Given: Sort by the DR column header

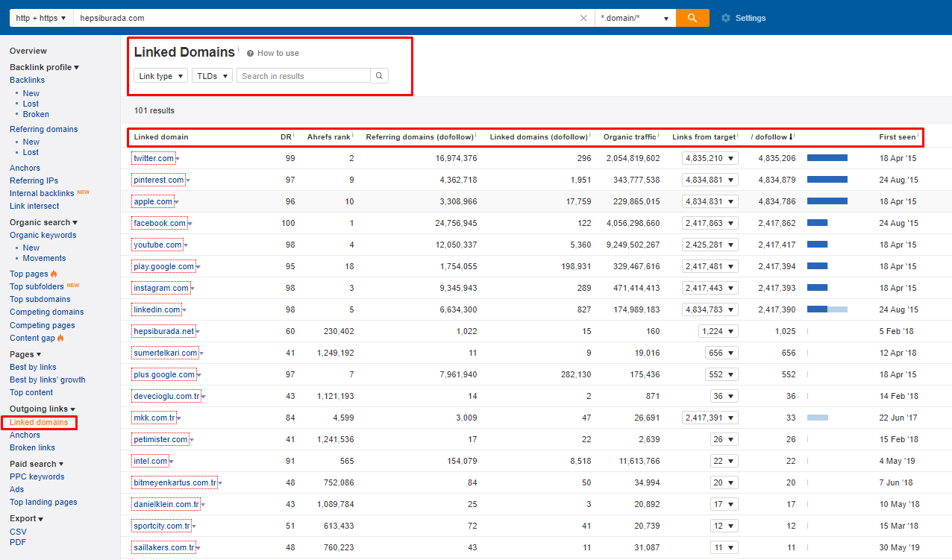Looking at the screenshot, I should pyautogui.click(x=285, y=136).
